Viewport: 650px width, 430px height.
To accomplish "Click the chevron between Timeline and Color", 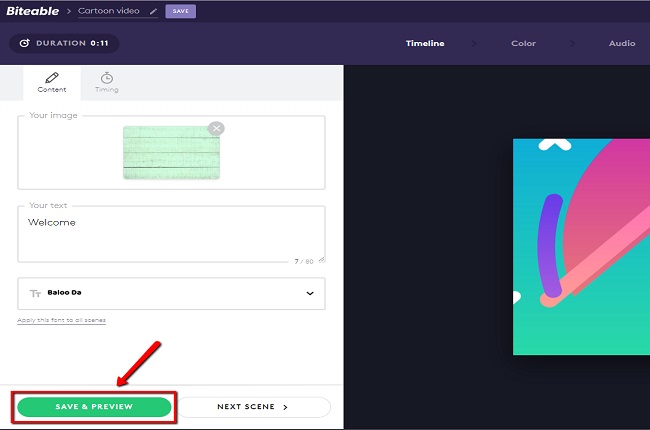I will point(476,44).
